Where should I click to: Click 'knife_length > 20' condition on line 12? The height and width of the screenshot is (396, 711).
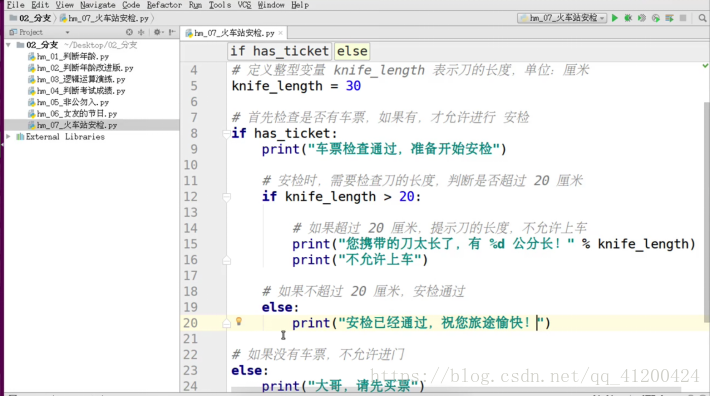[x=350, y=196]
